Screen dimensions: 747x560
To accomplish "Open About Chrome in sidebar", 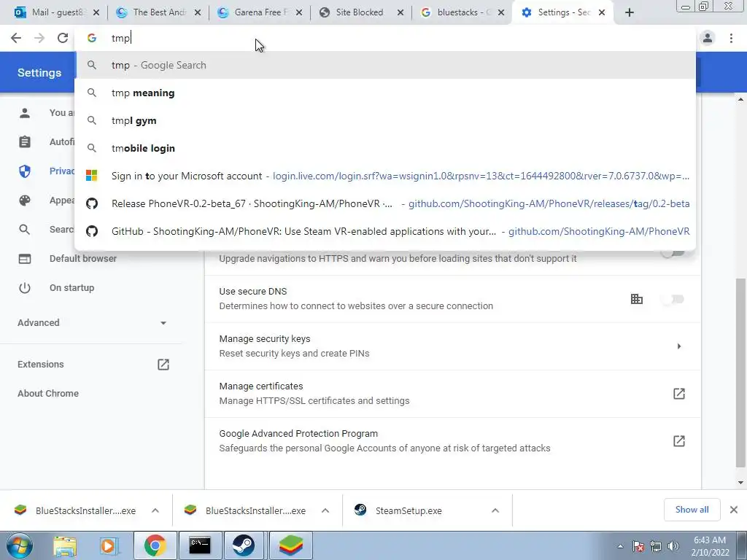I will click(48, 393).
